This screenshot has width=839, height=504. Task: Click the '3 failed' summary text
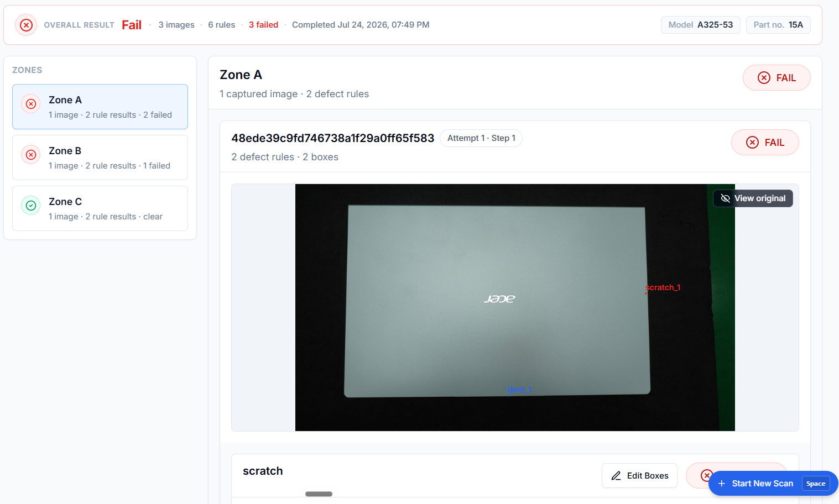point(263,25)
